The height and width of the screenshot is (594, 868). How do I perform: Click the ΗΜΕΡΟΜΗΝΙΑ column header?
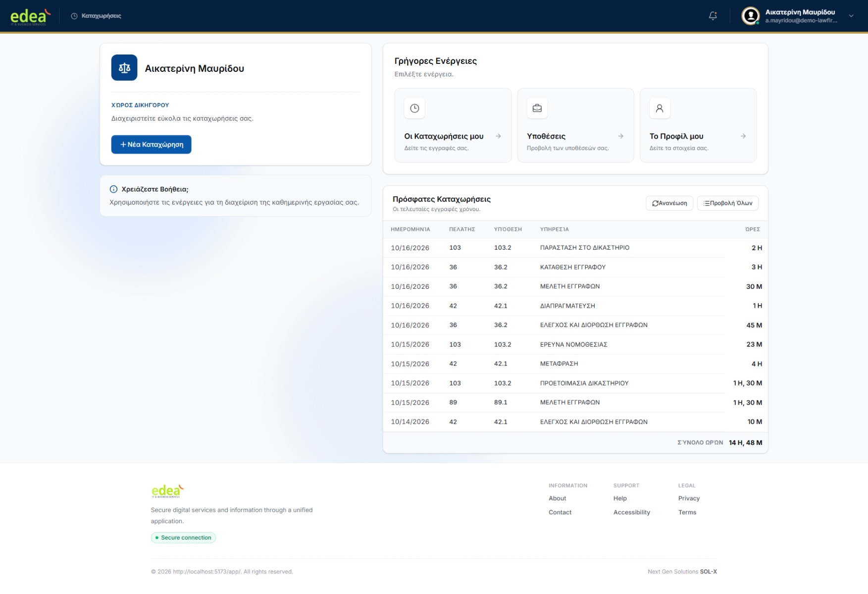click(x=410, y=229)
